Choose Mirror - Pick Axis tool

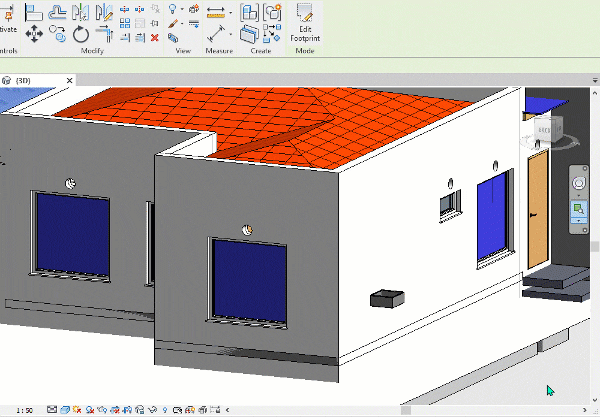tap(81, 12)
